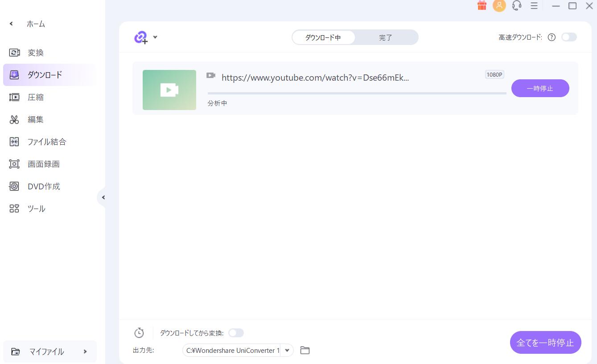Click the back arrow beside ホーム
This screenshot has height=364, width=597.
click(11, 24)
